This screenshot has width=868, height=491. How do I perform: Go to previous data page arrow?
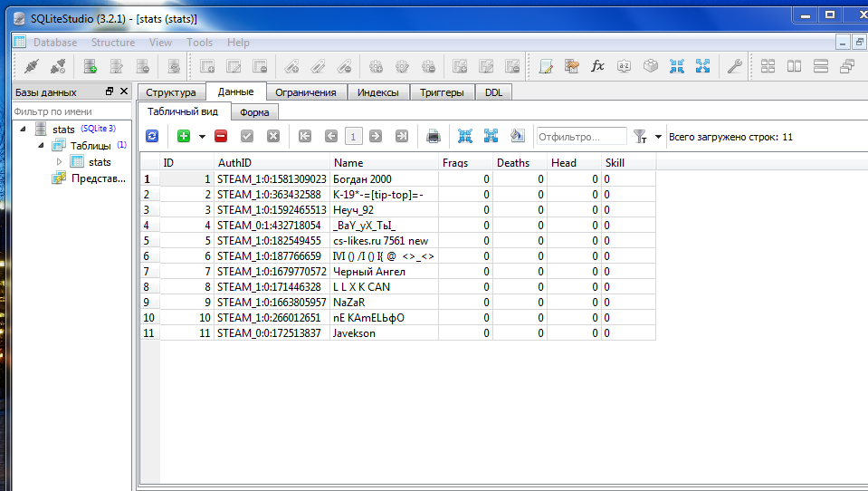(331, 136)
